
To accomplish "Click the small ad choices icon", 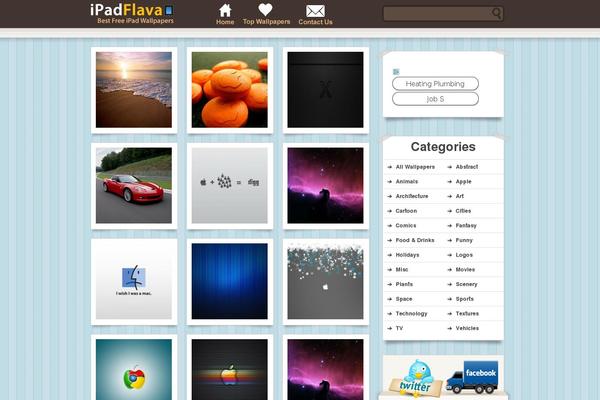I will 396,71.
